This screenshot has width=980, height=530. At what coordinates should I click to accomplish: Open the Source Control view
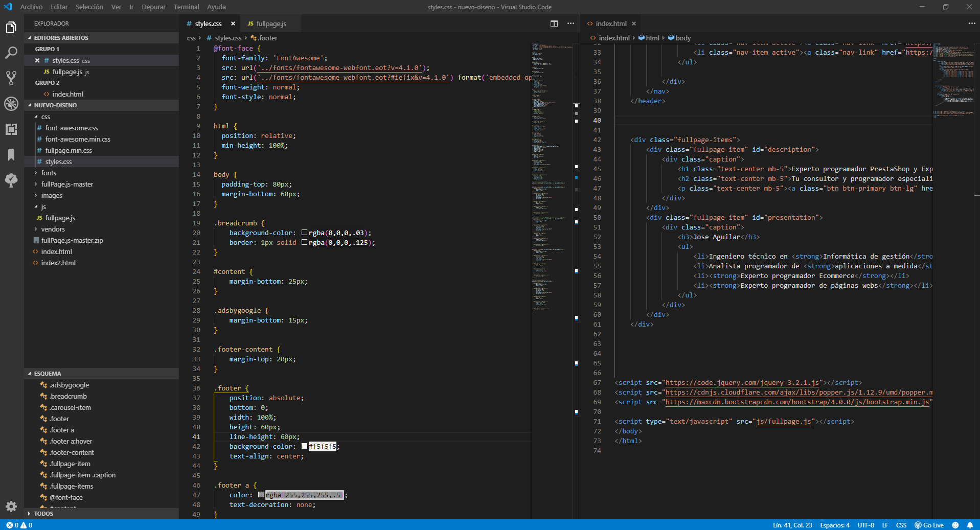tap(11, 78)
